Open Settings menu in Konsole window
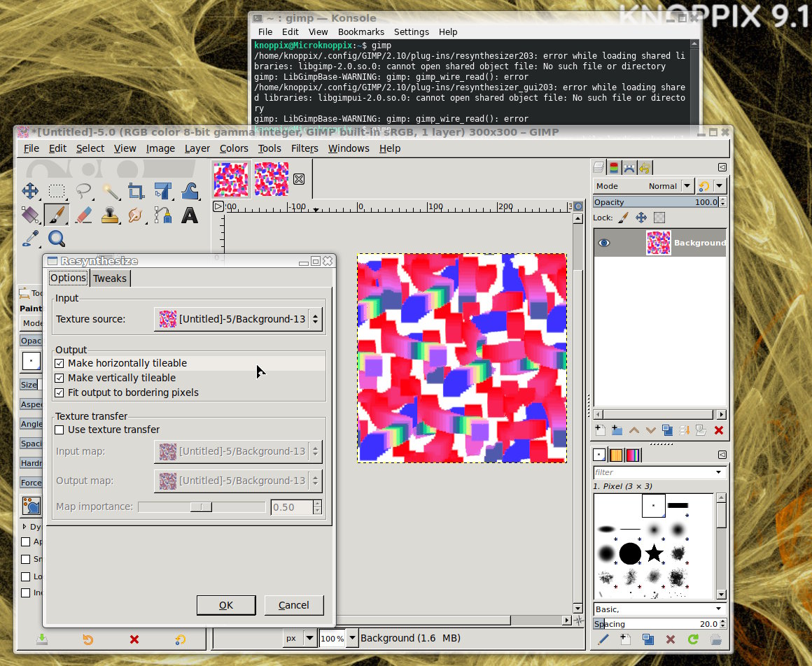The height and width of the screenshot is (666, 812). click(411, 32)
